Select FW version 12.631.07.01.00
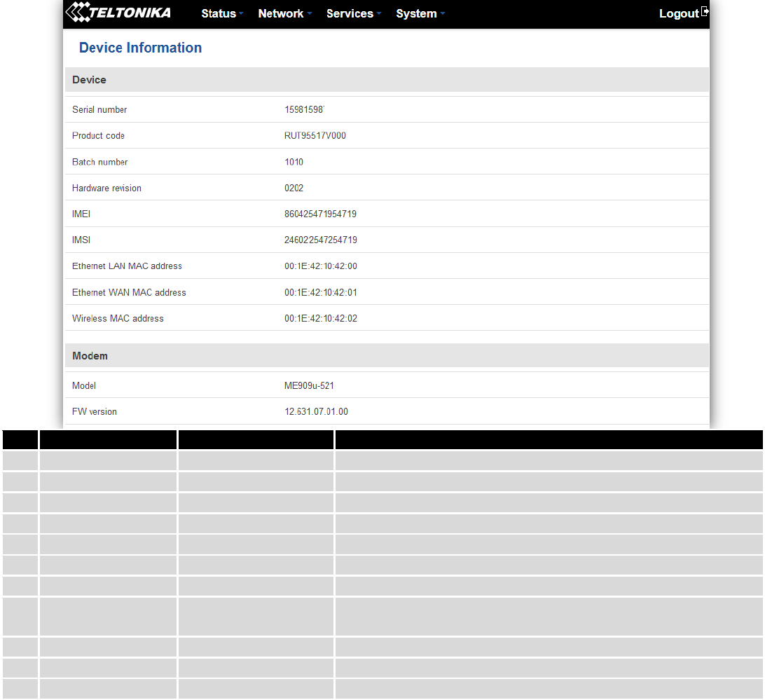This screenshot has height=700, width=765. point(316,411)
